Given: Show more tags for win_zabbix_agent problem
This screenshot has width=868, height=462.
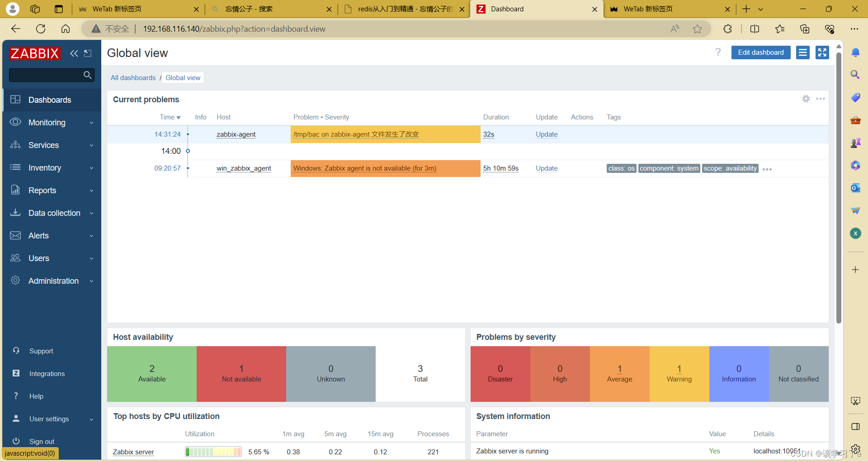Looking at the screenshot, I should (x=767, y=169).
